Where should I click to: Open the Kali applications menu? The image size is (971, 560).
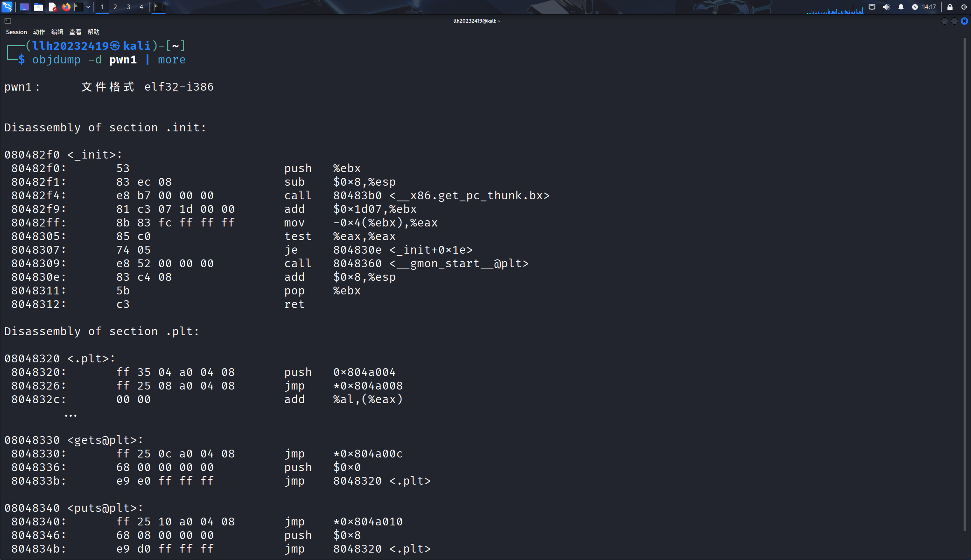coord(7,7)
